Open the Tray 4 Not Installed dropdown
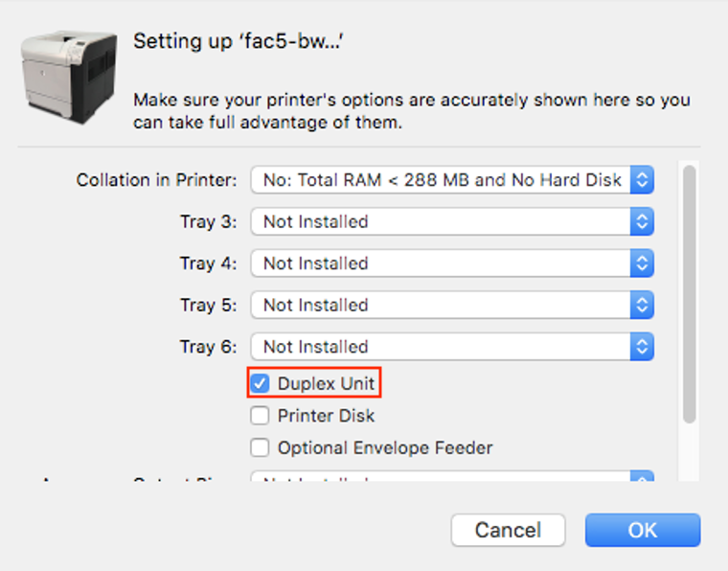728x571 pixels. pos(452,263)
